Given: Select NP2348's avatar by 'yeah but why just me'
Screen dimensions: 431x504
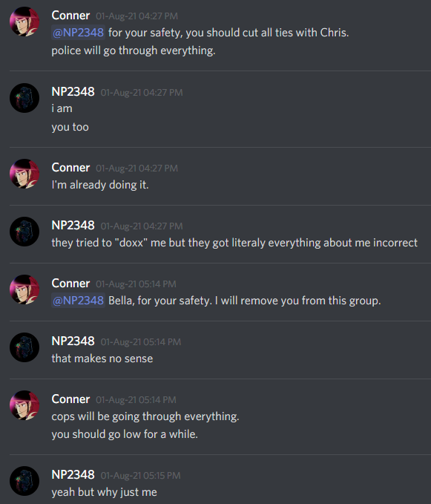Looking at the screenshot, I should pos(24,481).
